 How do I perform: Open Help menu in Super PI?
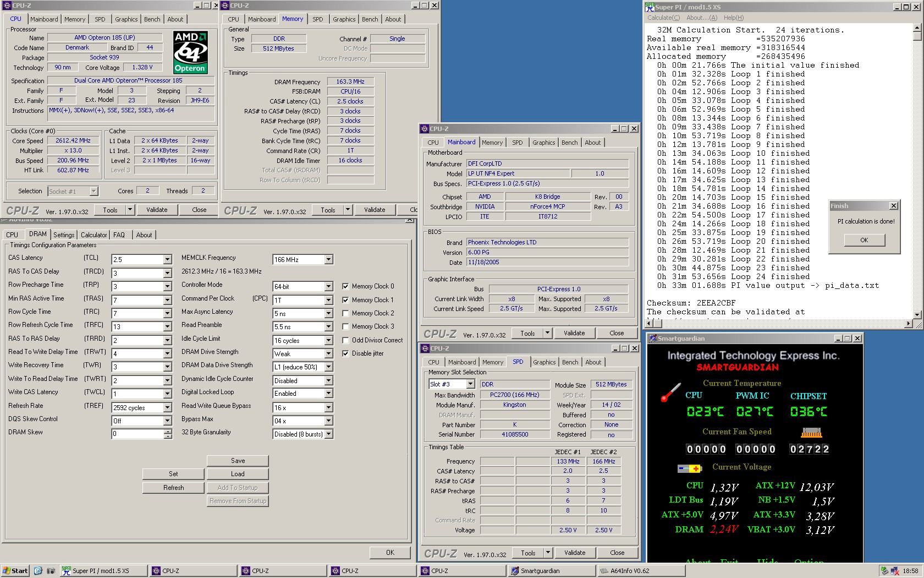(733, 18)
